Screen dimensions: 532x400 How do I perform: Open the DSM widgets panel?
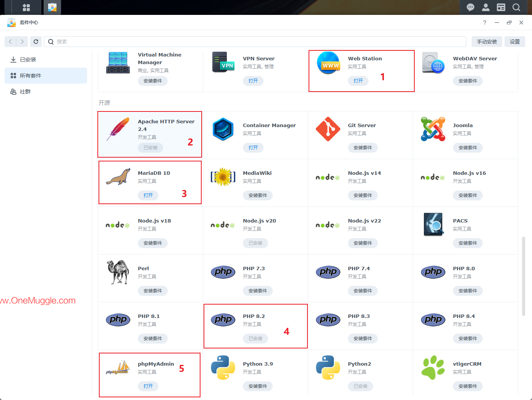(x=501, y=7)
